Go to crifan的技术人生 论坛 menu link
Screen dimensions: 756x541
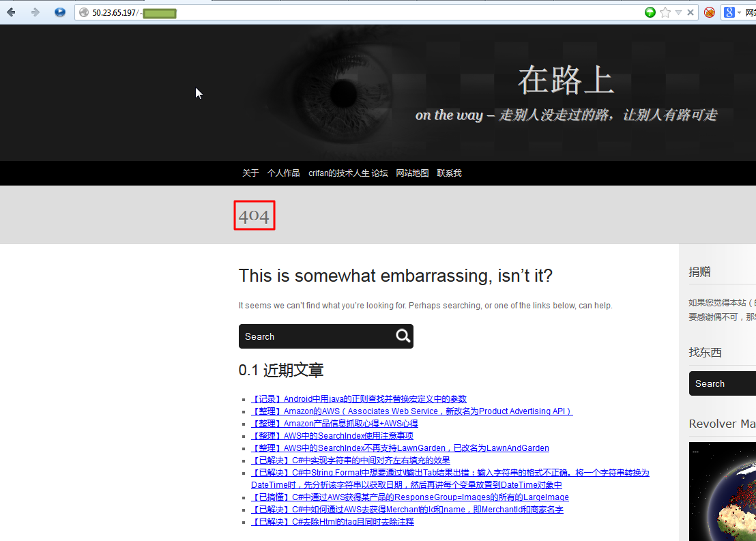pos(348,173)
